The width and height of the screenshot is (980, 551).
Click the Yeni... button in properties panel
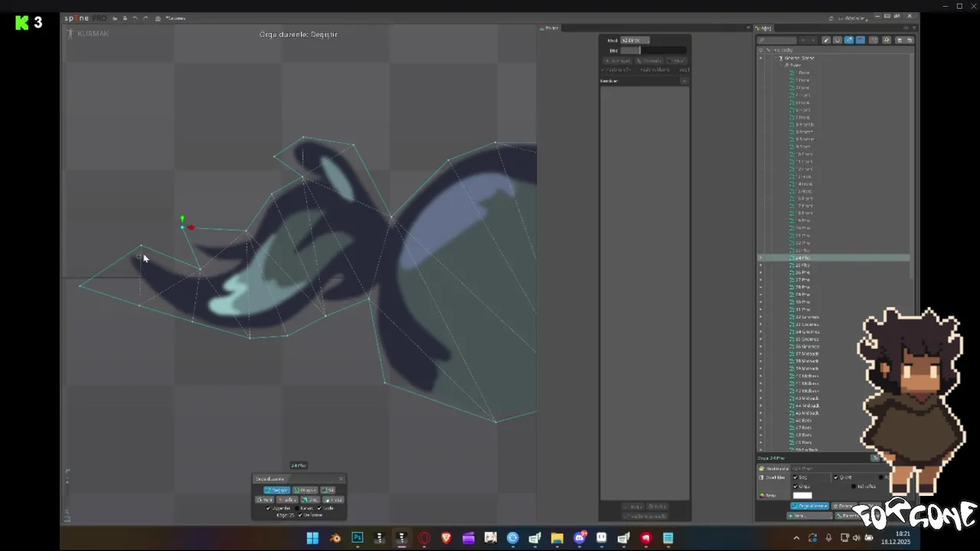pos(809,516)
